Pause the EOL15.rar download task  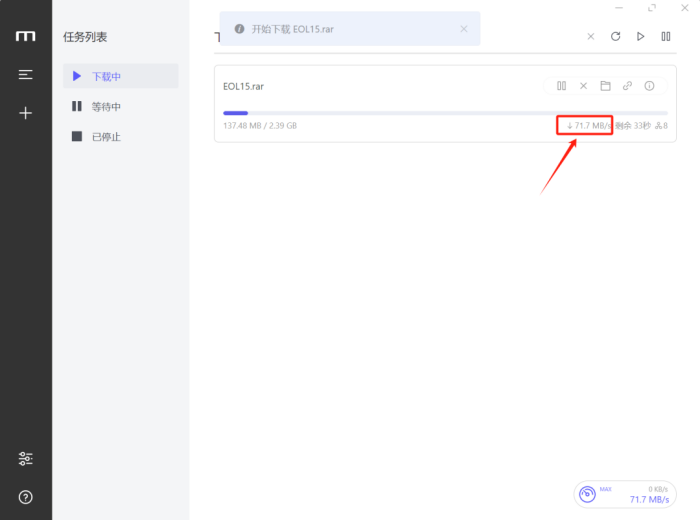pos(562,86)
